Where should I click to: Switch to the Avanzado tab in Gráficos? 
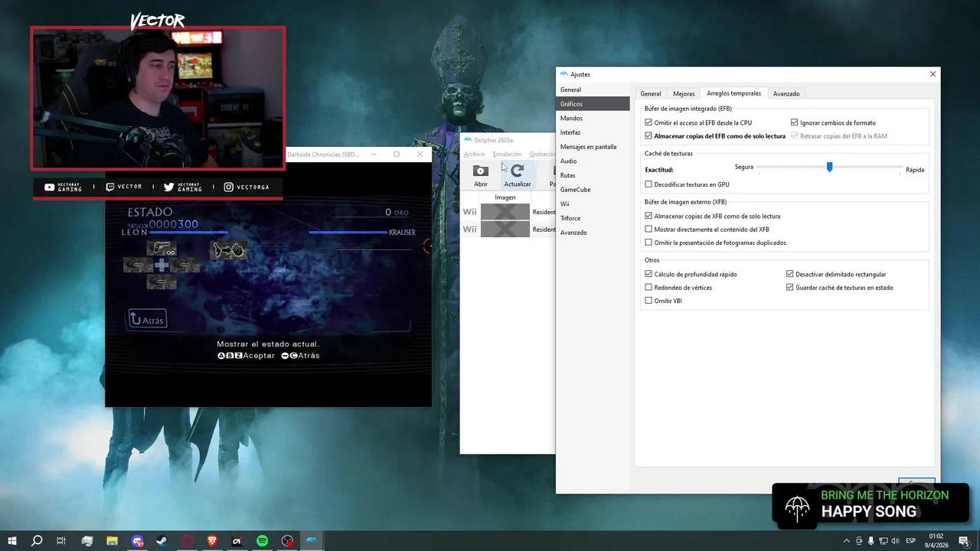click(x=786, y=93)
